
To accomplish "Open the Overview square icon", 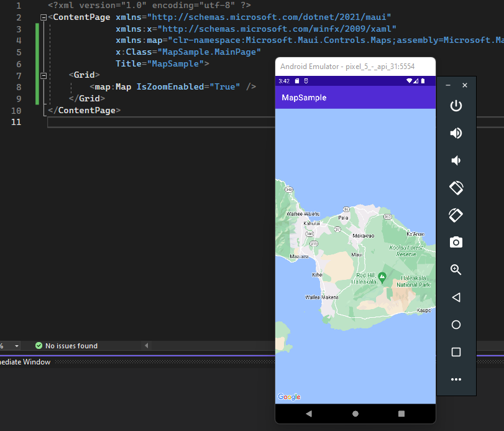I will coord(456,351).
